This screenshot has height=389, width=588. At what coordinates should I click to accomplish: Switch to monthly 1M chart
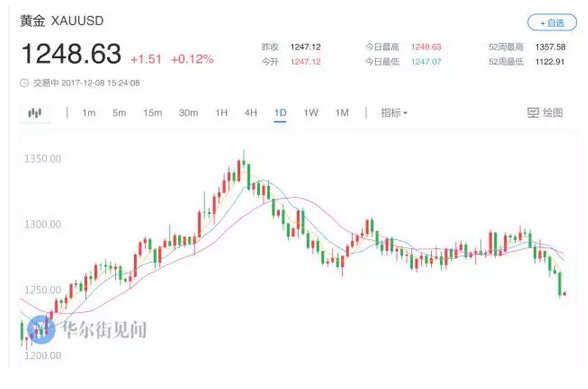coord(342,113)
